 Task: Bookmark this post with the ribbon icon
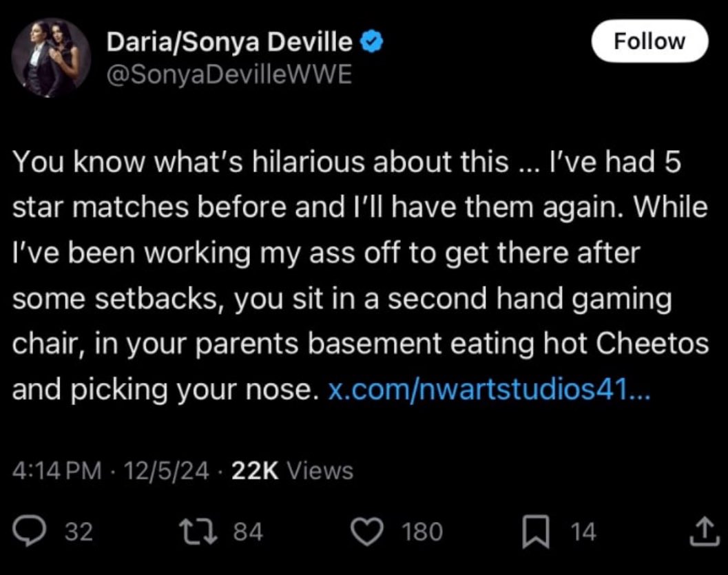(x=537, y=532)
